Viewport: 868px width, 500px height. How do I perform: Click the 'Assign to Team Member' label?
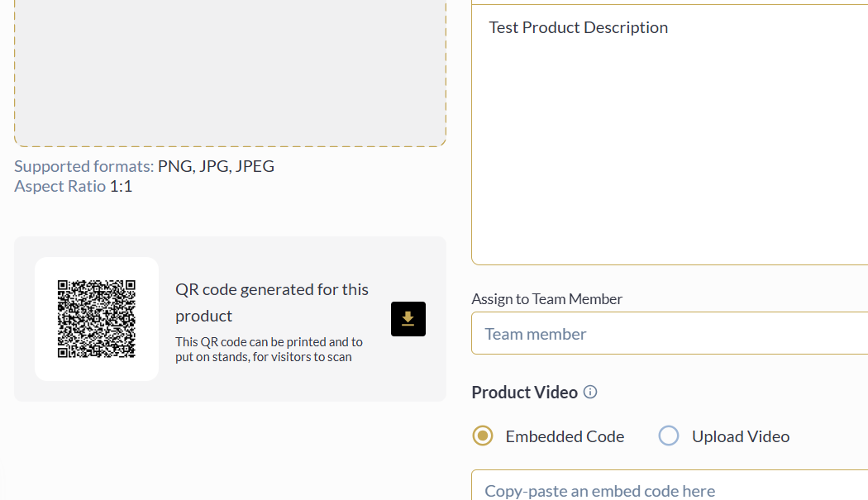[547, 299]
